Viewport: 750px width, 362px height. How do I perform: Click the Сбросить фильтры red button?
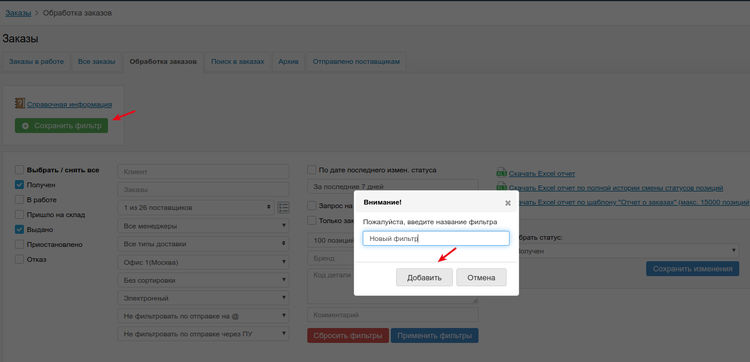[x=347, y=335]
